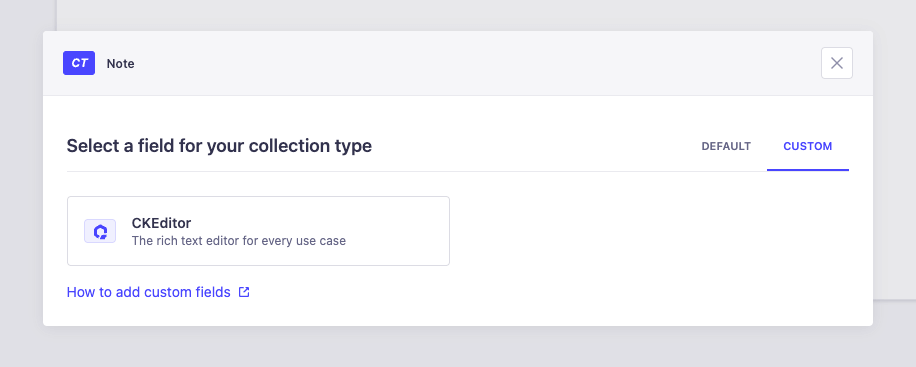This screenshot has width=916, height=367.
Task: Click the underline beneath the CUSTOM tab
Action: click(x=808, y=170)
